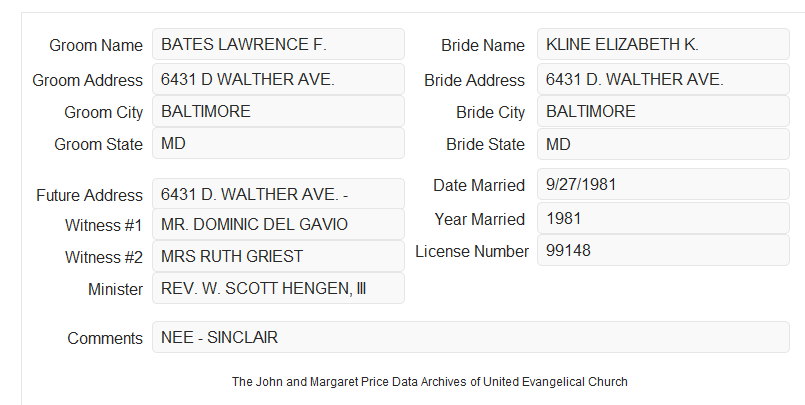This screenshot has height=405, width=805.
Task: Click the Groom State field
Action: coord(278,143)
